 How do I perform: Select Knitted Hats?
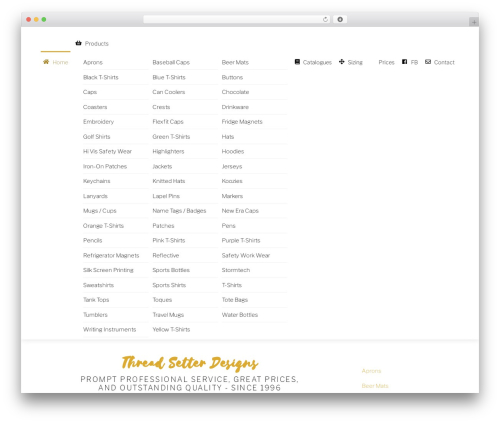pos(169,181)
